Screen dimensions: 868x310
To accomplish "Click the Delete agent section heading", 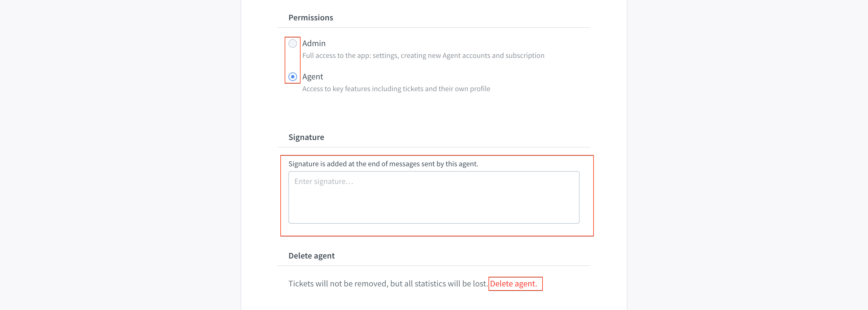I will (311, 256).
